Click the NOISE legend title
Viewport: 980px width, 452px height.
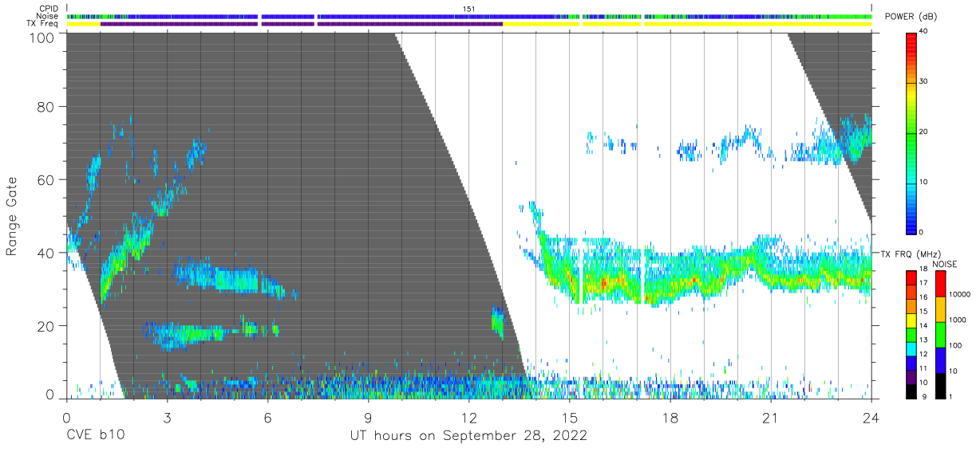point(944,264)
